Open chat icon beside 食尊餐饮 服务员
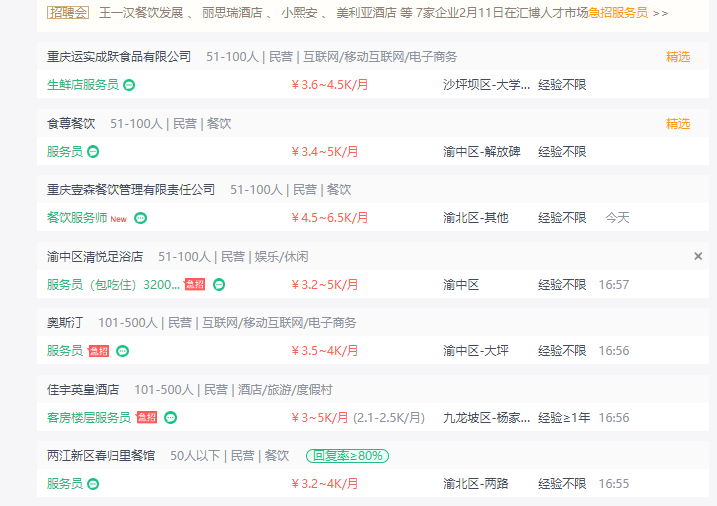Screen dimensions: 717x506 pos(93,151)
